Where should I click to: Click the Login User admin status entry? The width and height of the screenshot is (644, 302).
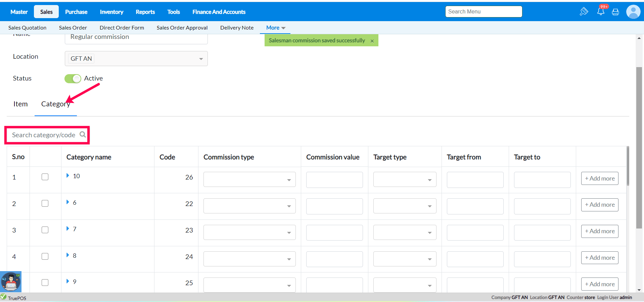click(614, 298)
